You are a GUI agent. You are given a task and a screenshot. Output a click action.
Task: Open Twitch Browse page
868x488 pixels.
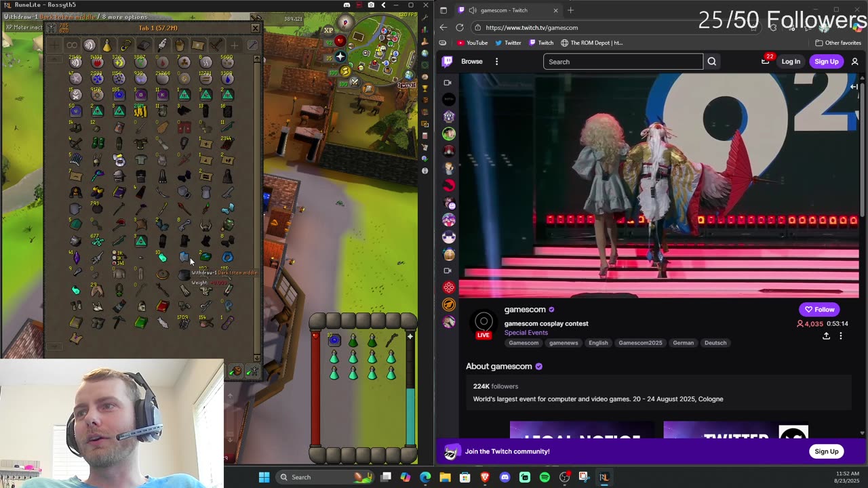click(x=472, y=62)
